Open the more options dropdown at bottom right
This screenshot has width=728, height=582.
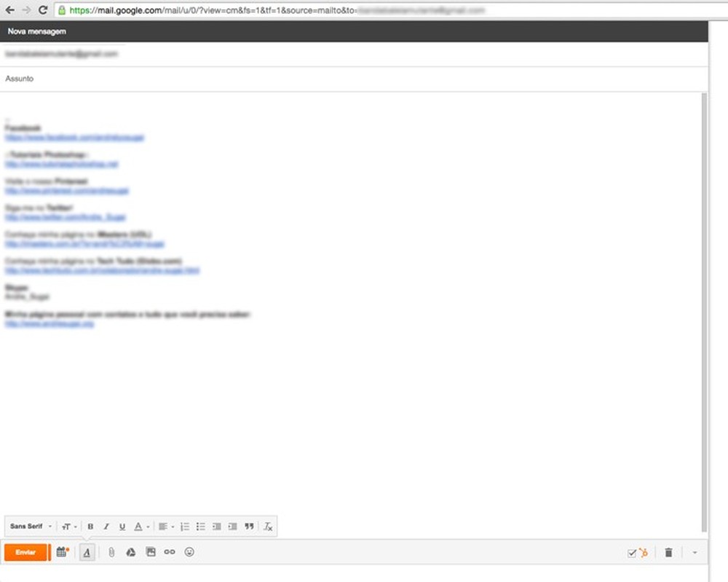695,553
